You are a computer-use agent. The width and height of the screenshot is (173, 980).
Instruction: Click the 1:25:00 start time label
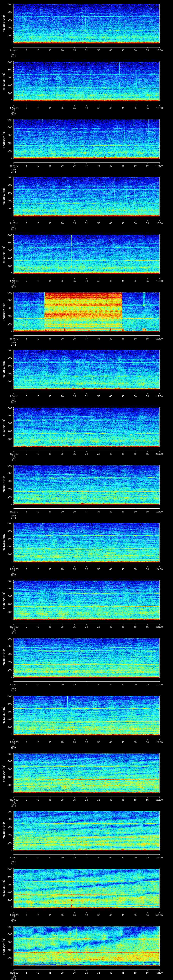point(14,684)
